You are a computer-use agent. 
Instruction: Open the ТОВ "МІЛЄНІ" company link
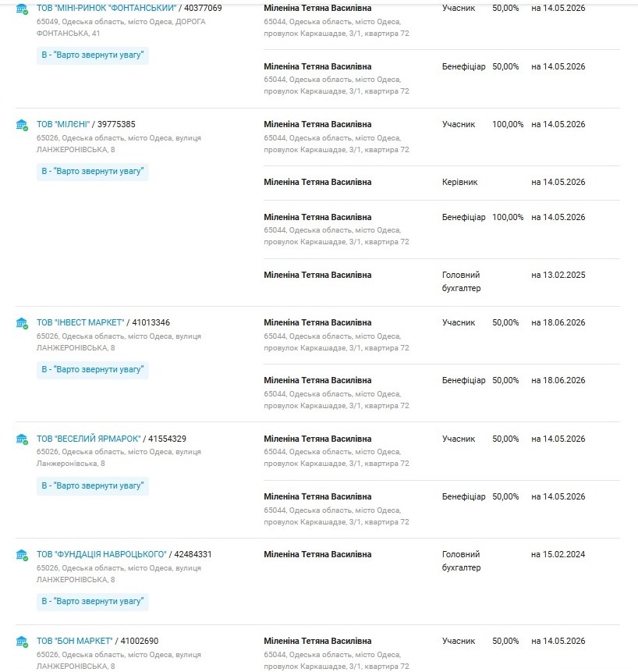[63, 124]
